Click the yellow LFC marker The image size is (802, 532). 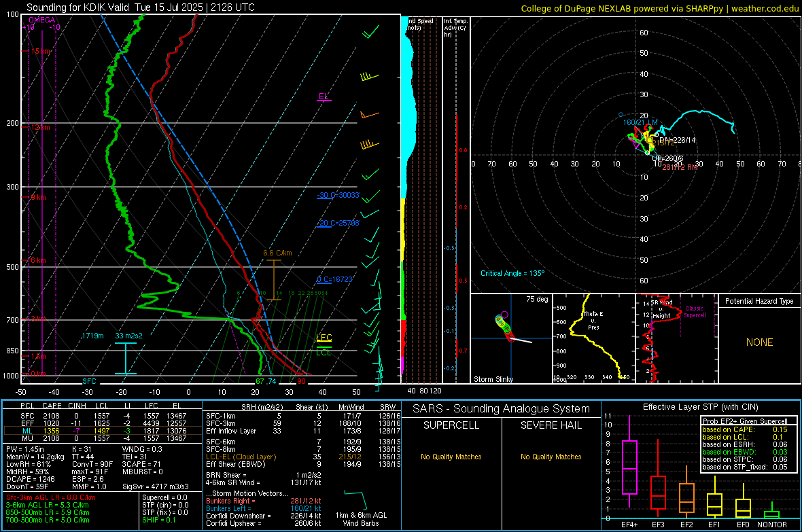(x=324, y=338)
